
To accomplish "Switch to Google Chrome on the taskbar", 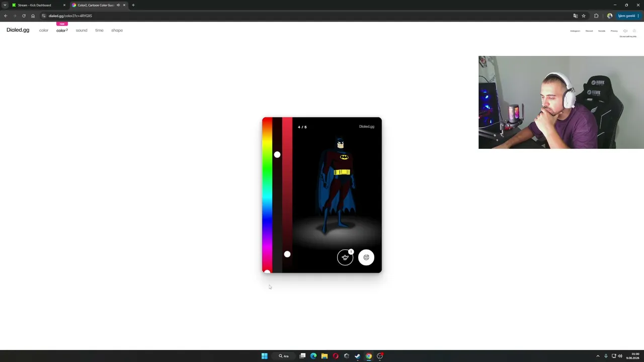I will (x=369, y=356).
